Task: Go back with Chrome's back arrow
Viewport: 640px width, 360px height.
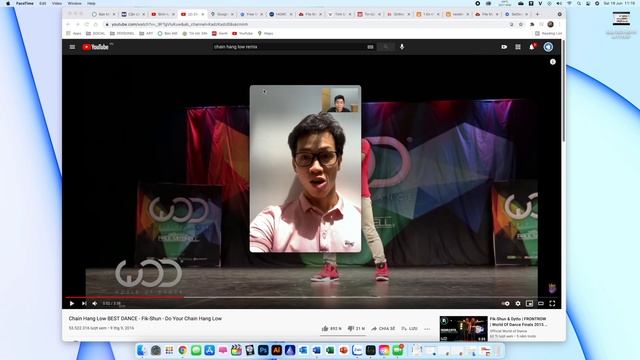Action: pyautogui.click(x=68, y=24)
